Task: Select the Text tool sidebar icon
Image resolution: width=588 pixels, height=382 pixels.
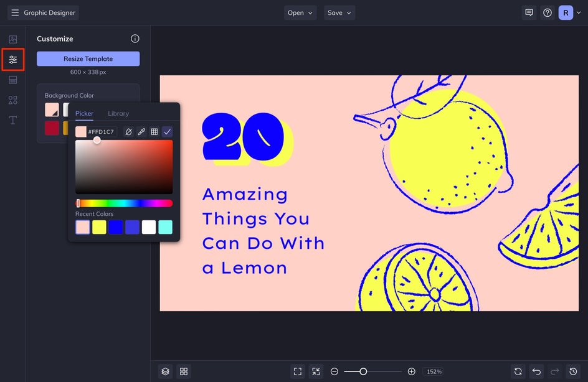Action: 12,120
